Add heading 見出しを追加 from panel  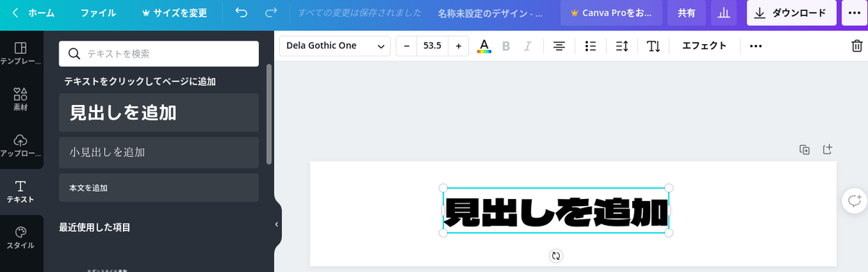tap(158, 113)
